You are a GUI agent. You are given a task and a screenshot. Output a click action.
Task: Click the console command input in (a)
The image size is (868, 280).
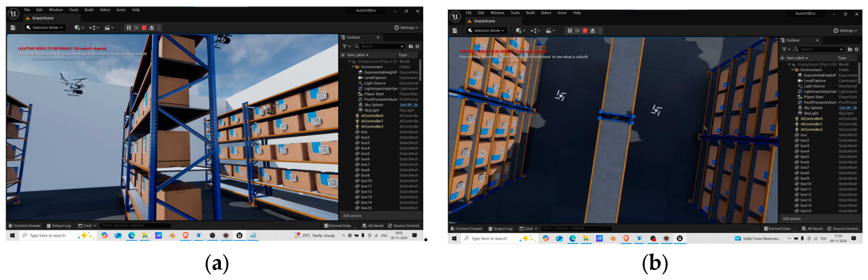pyautogui.click(x=135, y=225)
